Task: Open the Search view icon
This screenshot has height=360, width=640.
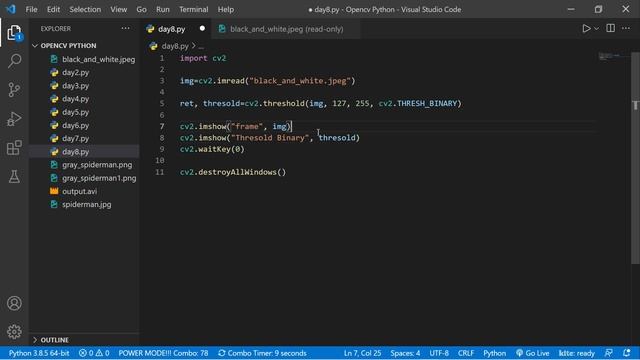Action: click(x=14, y=61)
